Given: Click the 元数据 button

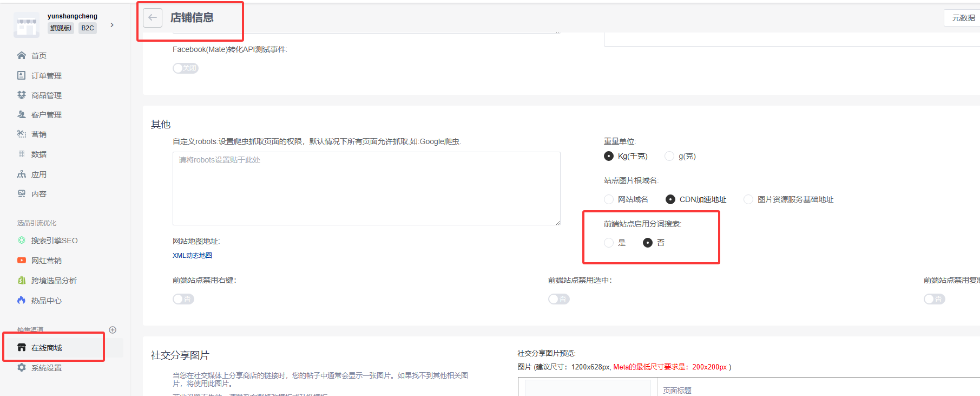Looking at the screenshot, I should tap(963, 18).
